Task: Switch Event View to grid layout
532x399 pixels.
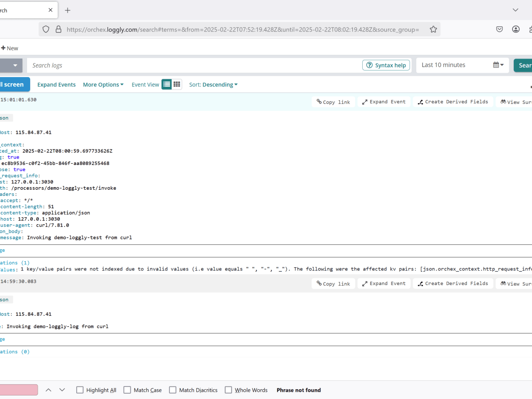Action: (177, 84)
